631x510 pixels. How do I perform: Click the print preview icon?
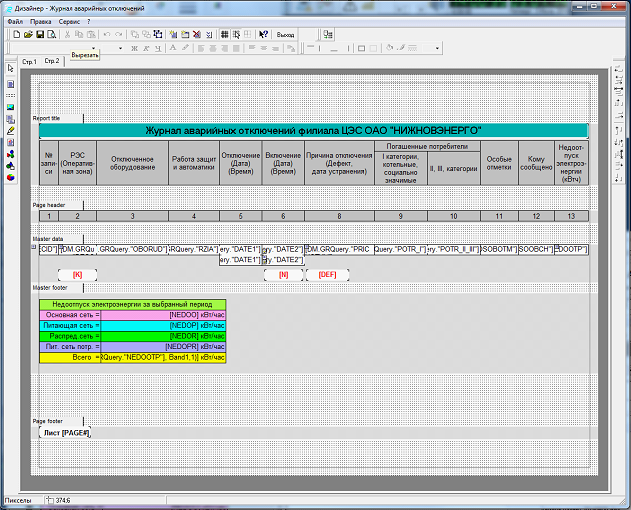click(x=50, y=34)
